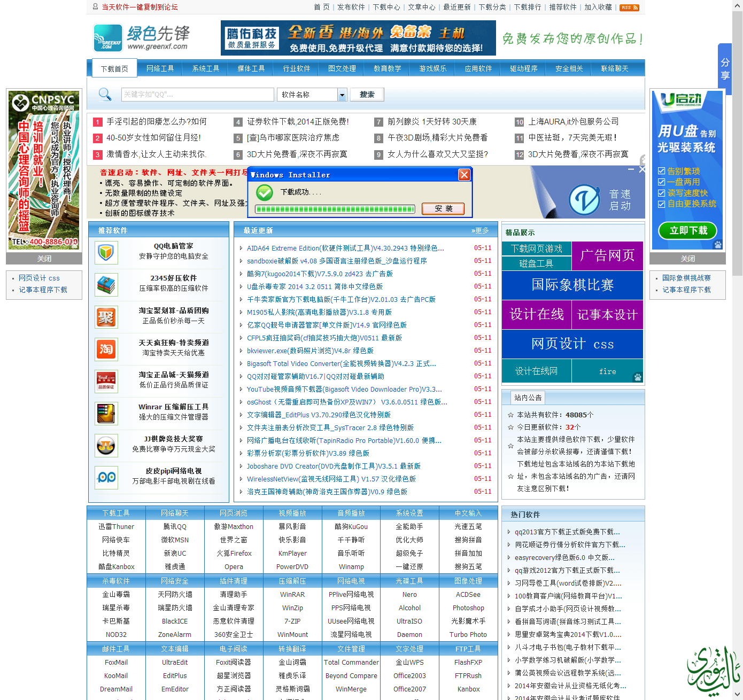Click user icon beside 当天软件 link
This screenshot has width=743, height=700.
(95, 7)
